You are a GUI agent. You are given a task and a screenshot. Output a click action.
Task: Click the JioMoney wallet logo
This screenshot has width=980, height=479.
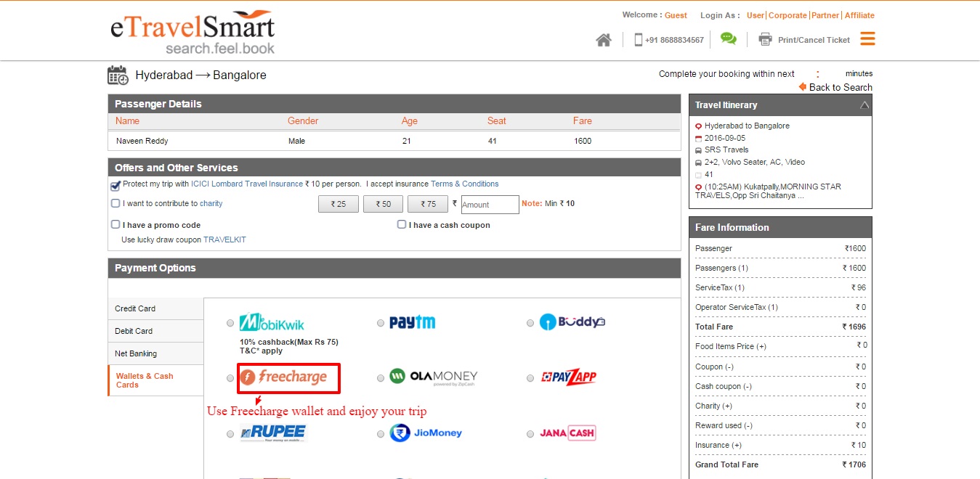click(426, 433)
